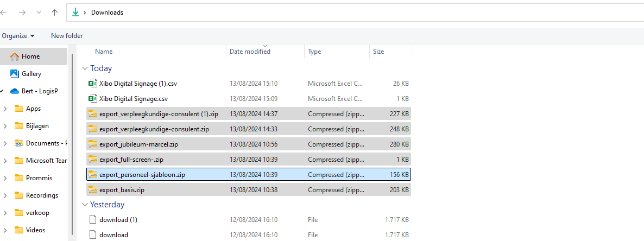
Task: Click the Forward navigation arrow
Action: [22, 12]
